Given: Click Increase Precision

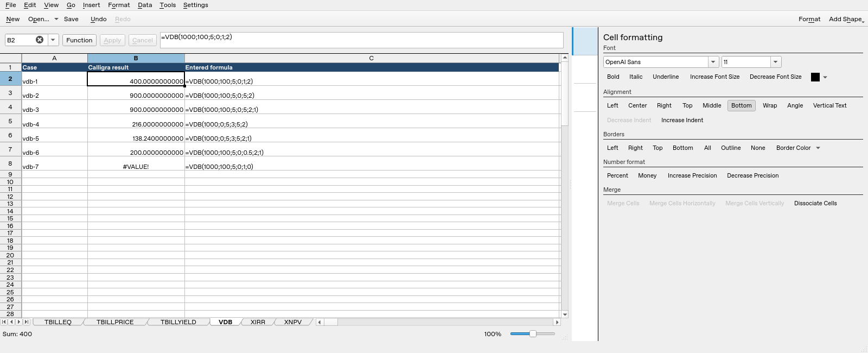Looking at the screenshot, I should point(692,175).
